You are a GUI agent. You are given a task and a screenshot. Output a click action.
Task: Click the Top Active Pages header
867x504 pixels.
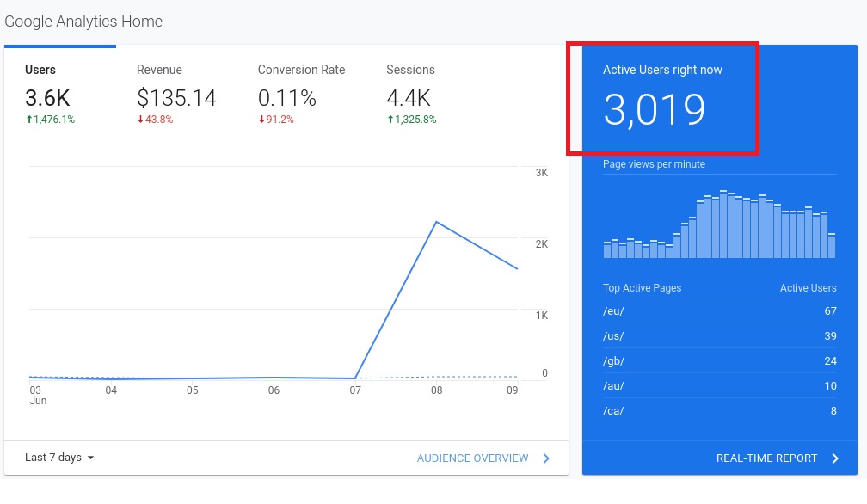tap(642, 288)
